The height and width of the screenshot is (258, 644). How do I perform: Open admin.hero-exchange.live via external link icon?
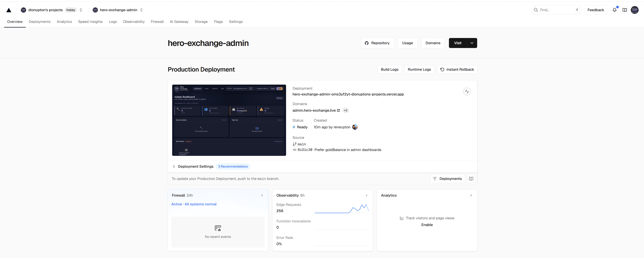pyautogui.click(x=339, y=110)
